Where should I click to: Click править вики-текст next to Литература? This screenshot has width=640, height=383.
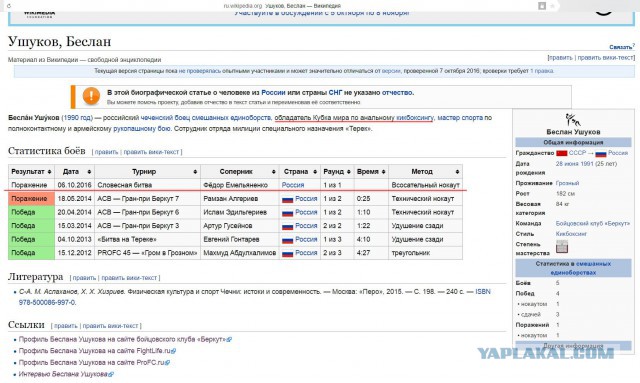(x=129, y=278)
